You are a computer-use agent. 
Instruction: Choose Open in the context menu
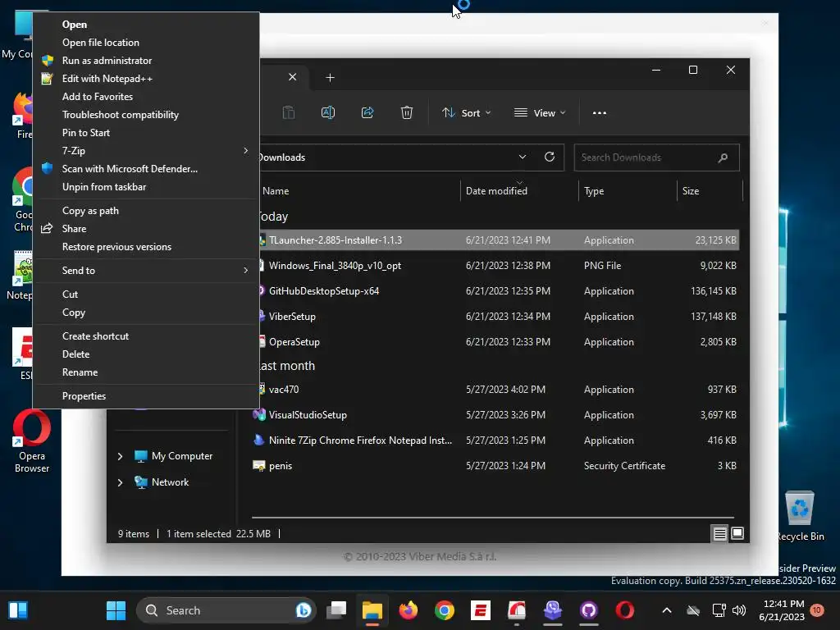coord(146,25)
